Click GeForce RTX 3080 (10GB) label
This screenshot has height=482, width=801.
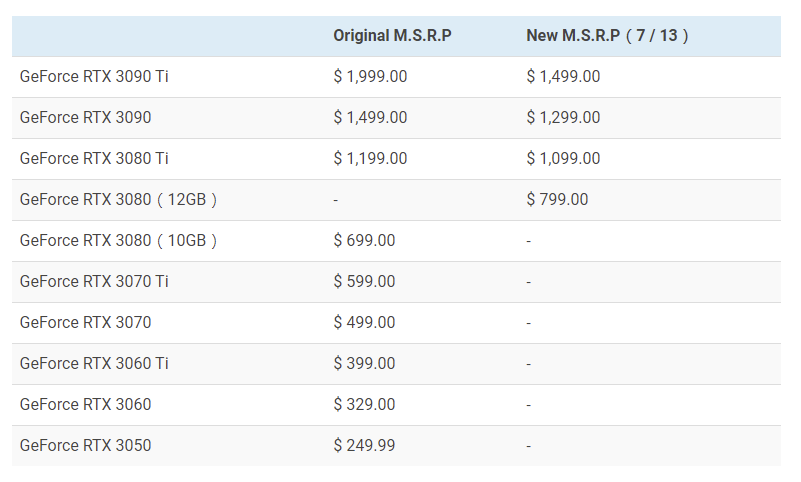[x=119, y=240]
